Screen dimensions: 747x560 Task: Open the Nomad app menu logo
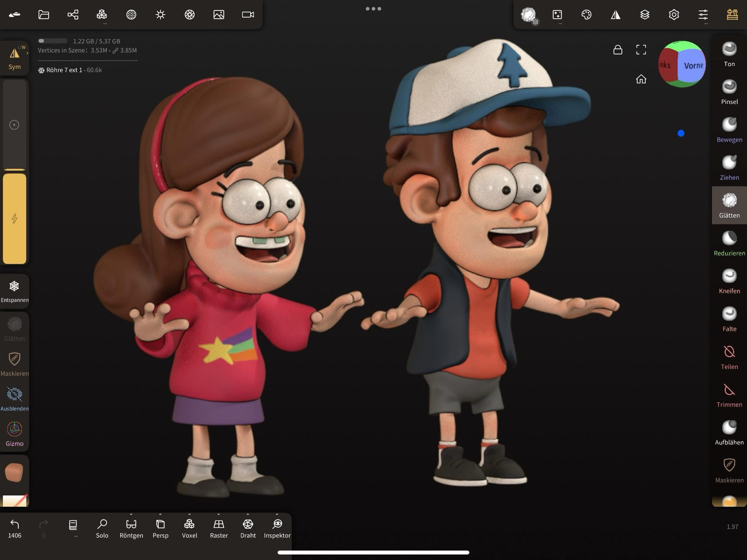15,15
